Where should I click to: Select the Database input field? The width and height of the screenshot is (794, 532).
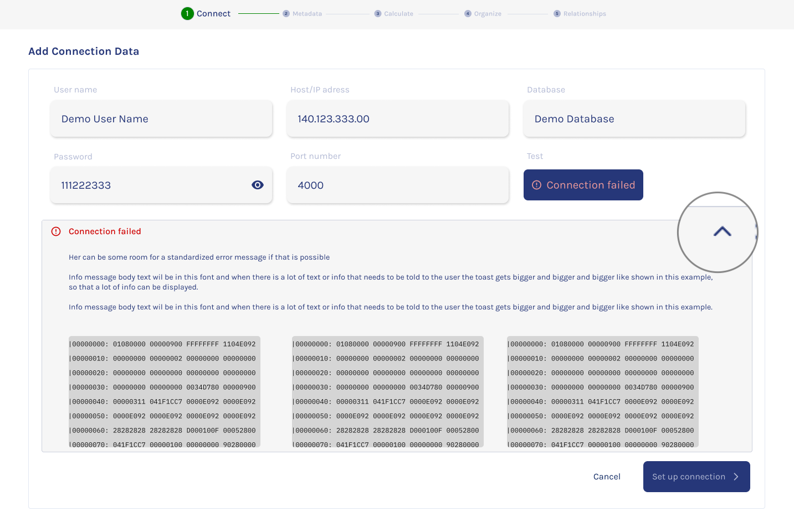634,119
